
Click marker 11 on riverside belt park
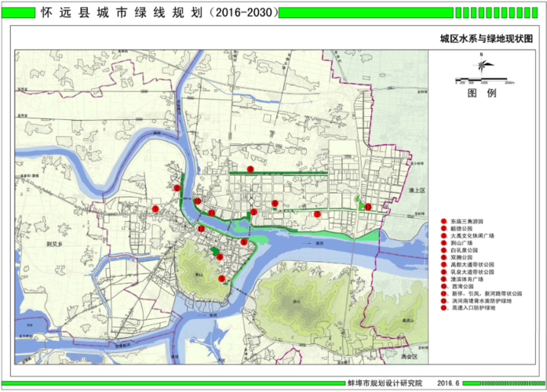[211, 213]
